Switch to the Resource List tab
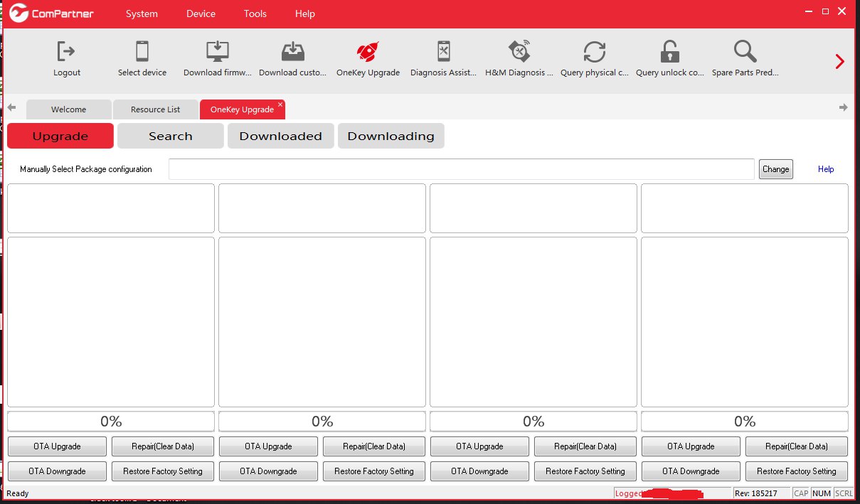This screenshot has width=860, height=504. coord(155,109)
